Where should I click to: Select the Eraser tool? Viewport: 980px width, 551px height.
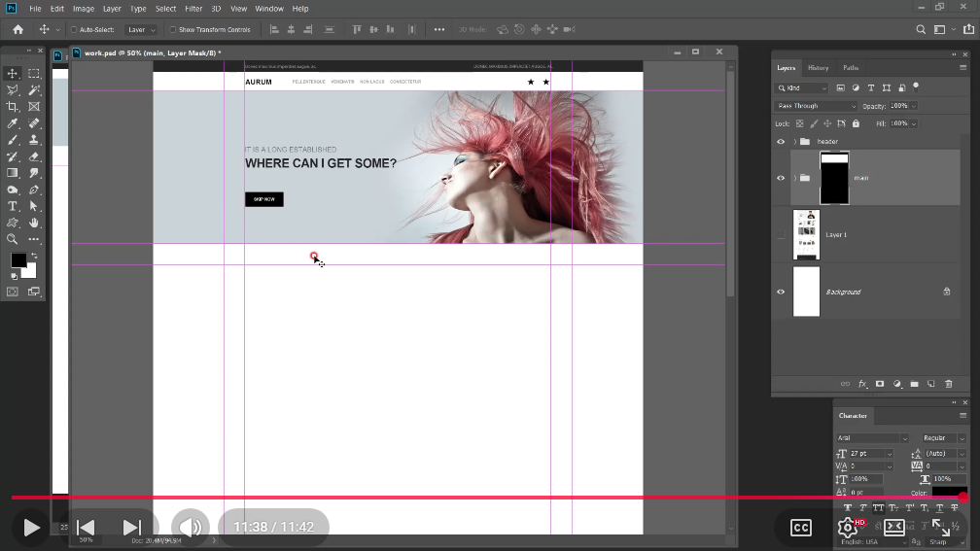click(x=34, y=156)
